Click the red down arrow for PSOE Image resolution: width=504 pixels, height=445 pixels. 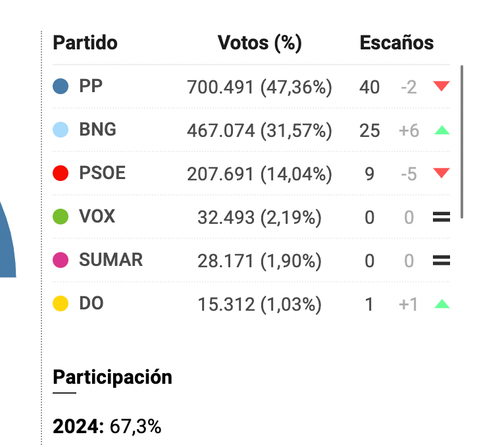pos(441,173)
